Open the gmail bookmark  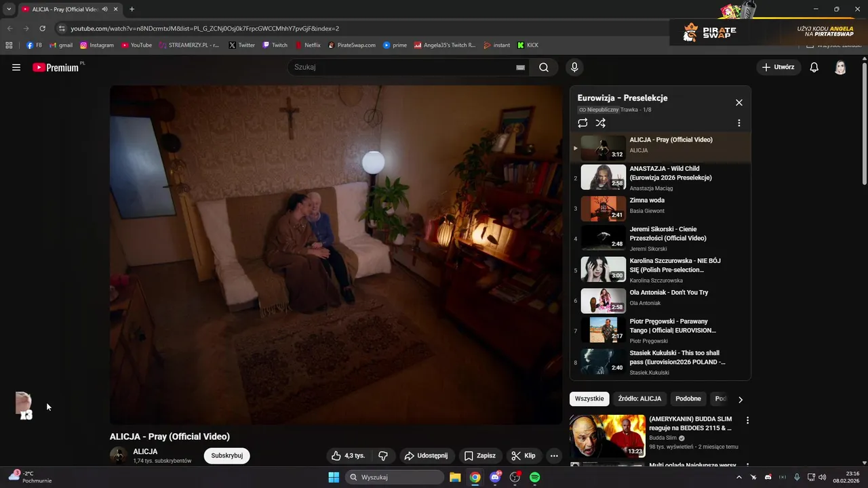pyautogui.click(x=61, y=45)
